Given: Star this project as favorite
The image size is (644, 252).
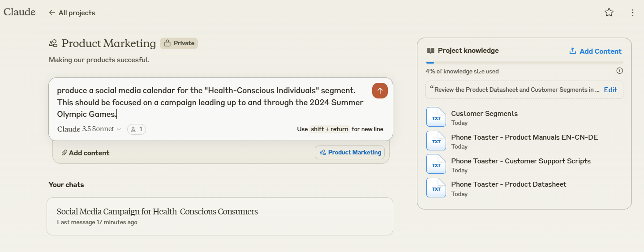Looking at the screenshot, I should pos(609,13).
